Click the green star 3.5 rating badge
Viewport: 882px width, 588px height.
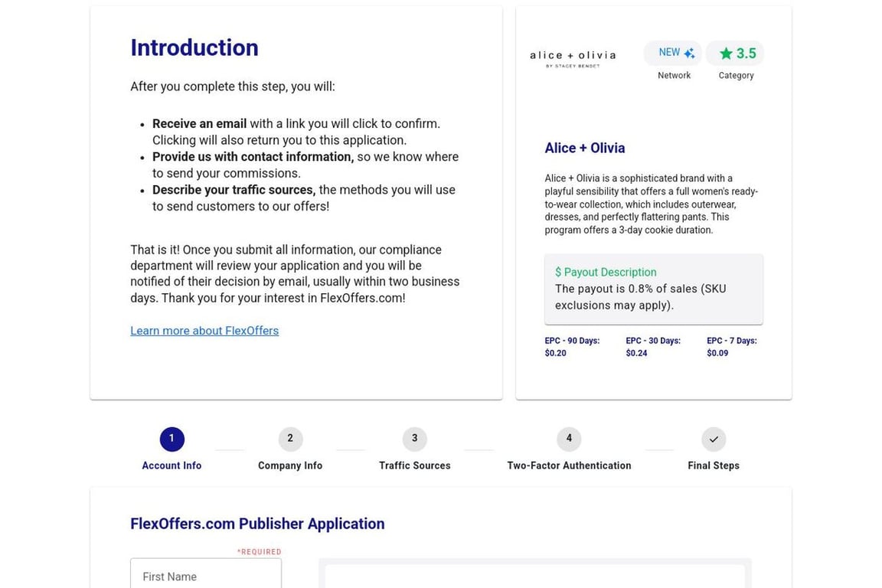735,54
